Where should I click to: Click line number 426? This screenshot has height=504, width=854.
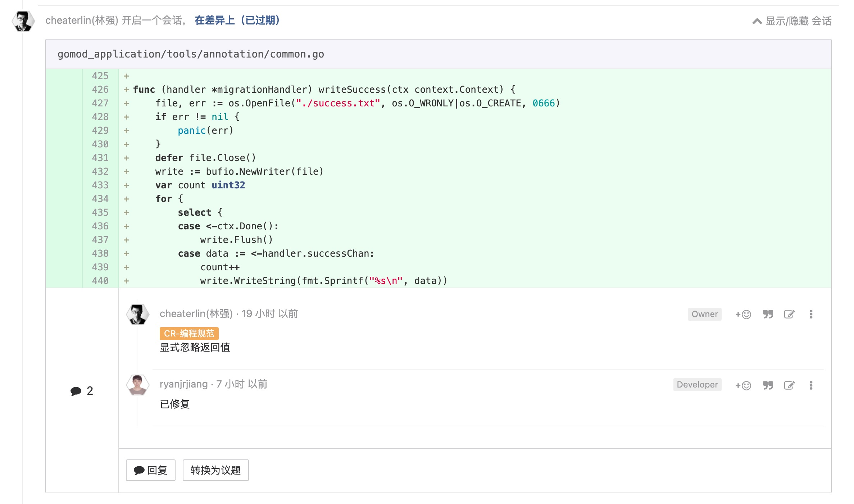pyautogui.click(x=100, y=90)
